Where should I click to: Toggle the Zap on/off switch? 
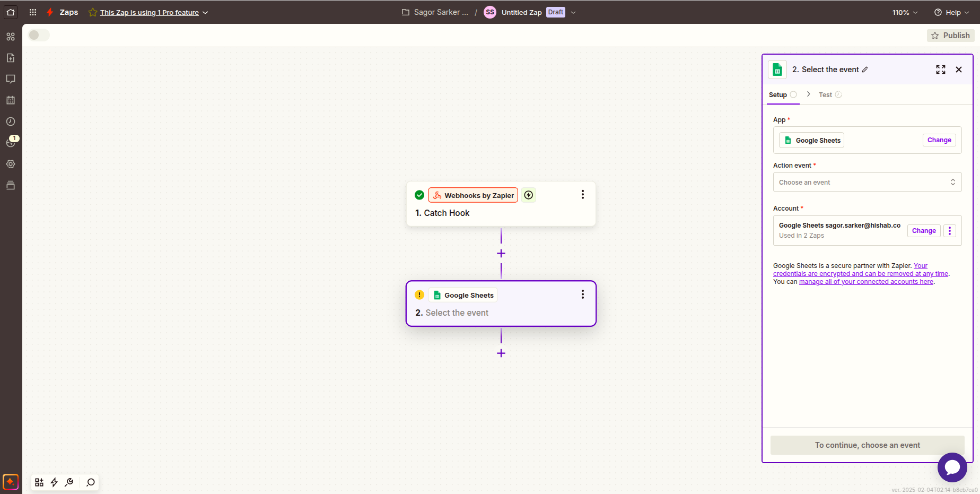point(39,35)
